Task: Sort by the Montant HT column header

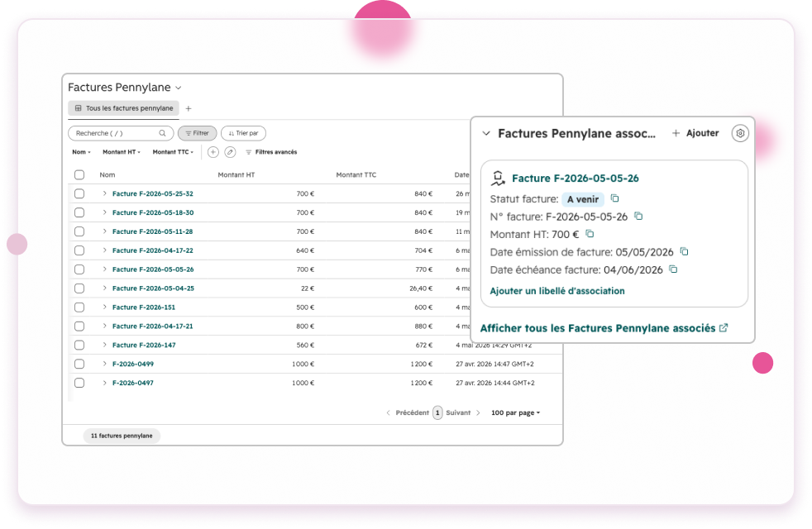Action: (236, 175)
